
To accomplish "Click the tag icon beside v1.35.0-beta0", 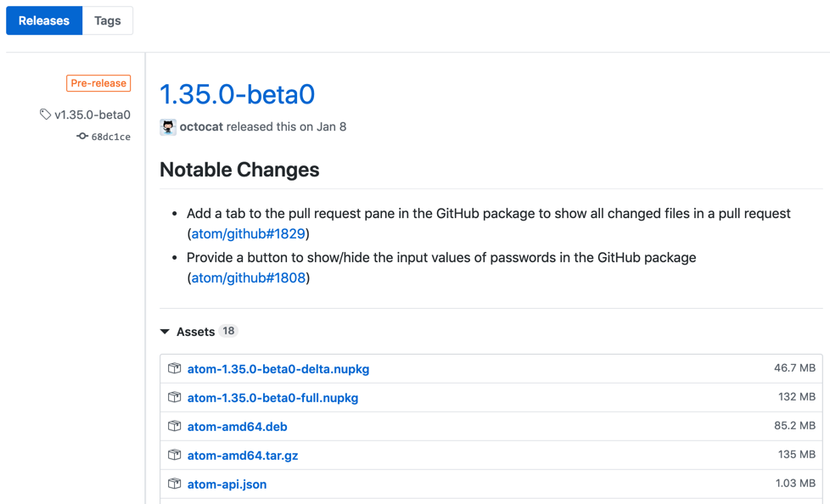I will point(45,115).
